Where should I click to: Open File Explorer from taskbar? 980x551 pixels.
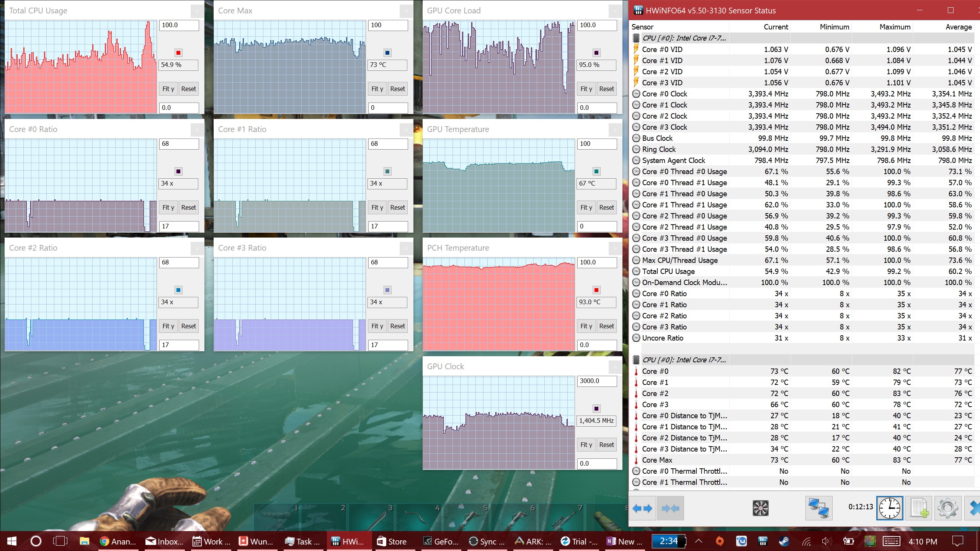pyautogui.click(x=84, y=541)
